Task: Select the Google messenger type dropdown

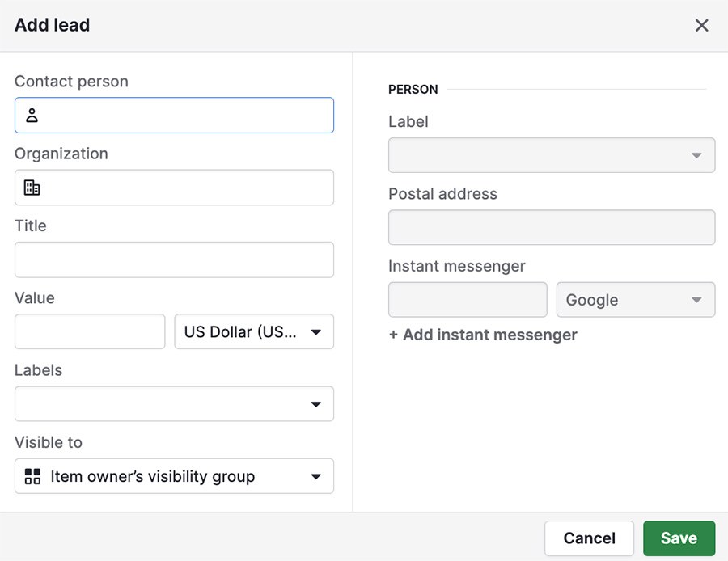Action: 636,300
